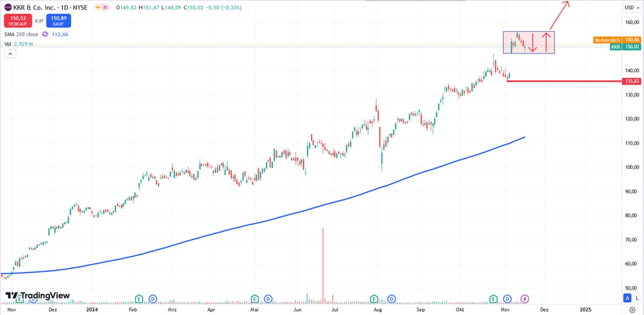The image size is (644, 315).
Task: Click the red 135,83 horizontal line label
Action: click(x=632, y=81)
